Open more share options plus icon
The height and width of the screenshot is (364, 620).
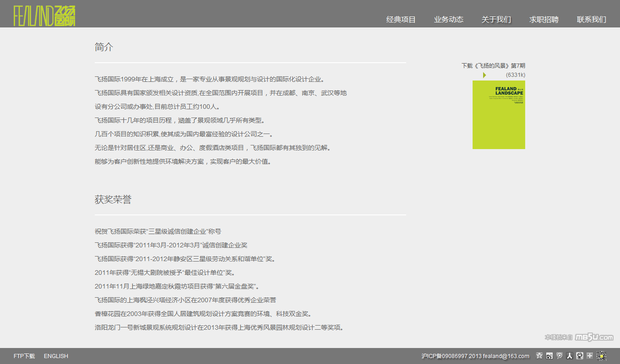click(590, 356)
